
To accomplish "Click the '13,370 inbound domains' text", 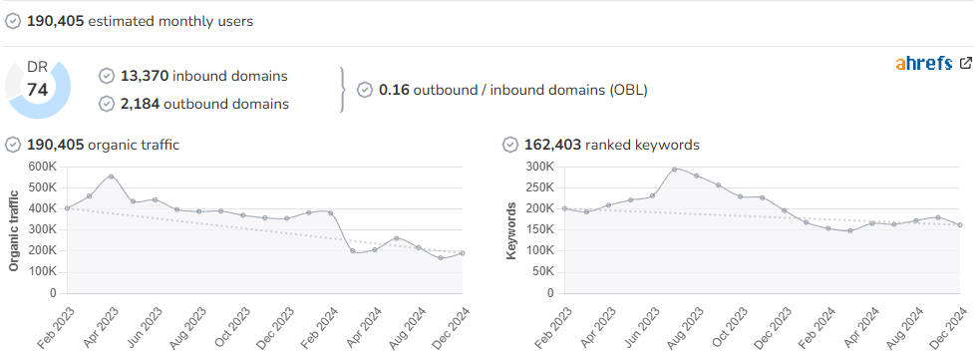I will [204, 77].
